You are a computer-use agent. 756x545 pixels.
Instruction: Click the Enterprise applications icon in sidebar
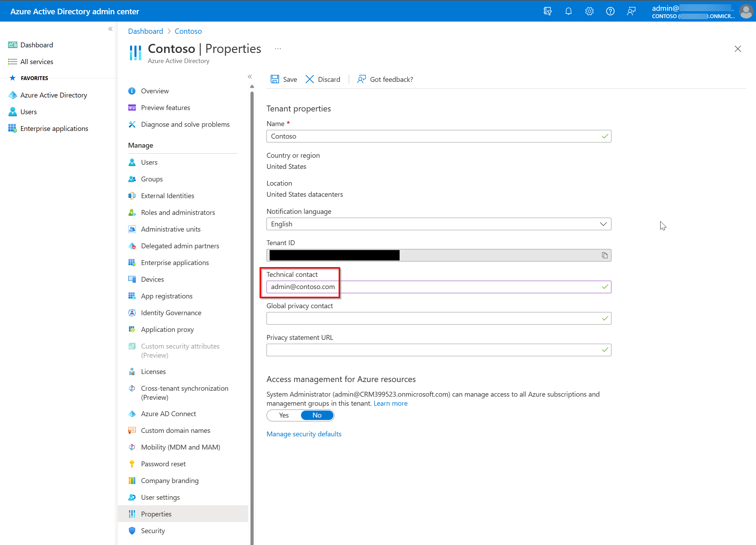(x=13, y=129)
